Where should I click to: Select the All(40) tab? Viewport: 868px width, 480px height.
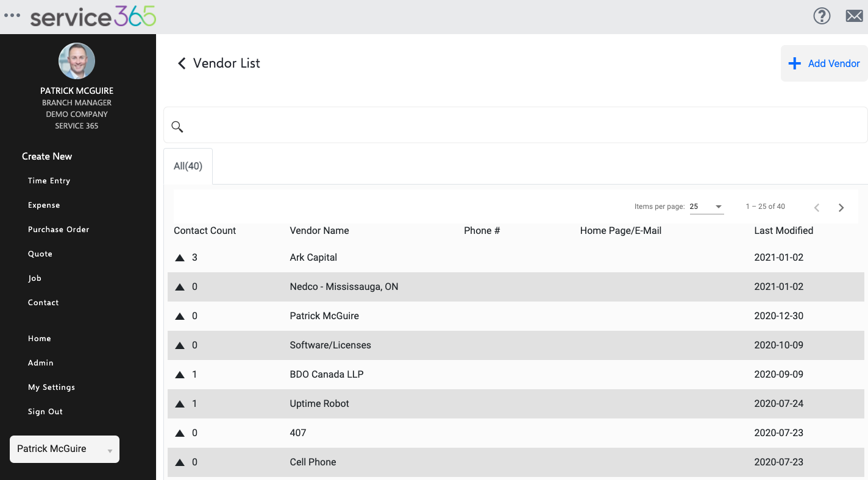188,166
